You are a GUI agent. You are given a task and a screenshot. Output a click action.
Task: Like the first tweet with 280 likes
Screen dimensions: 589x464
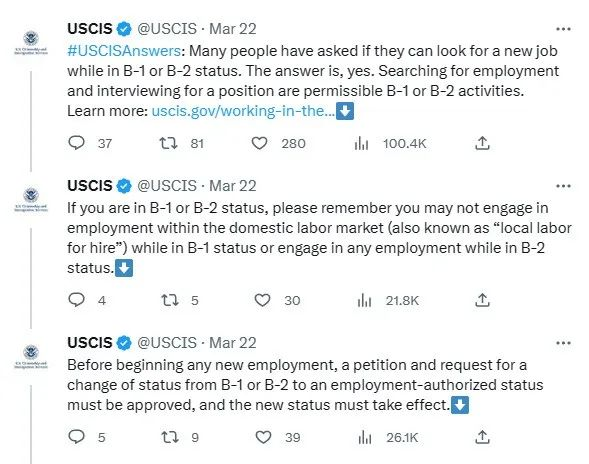(x=259, y=143)
